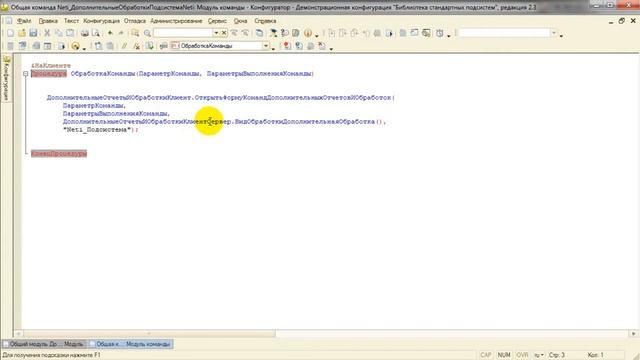Screen dimensions: 640x360
Task: Click the Стр: 3 line indicator
Action: 557,355
